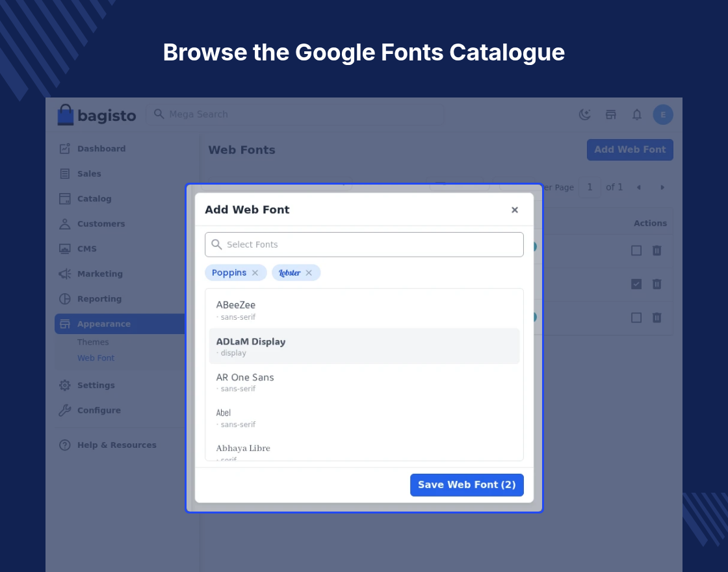Viewport: 728px width, 572px height.
Task: Click the Reporting pie chart icon
Action: [64, 299]
